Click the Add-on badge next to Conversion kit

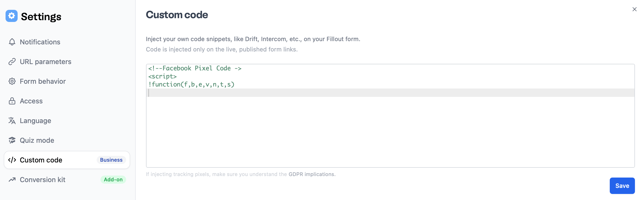113,180
